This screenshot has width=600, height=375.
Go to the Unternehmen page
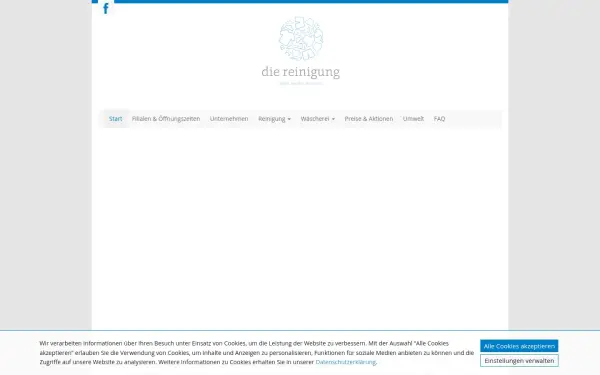click(x=229, y=119)
